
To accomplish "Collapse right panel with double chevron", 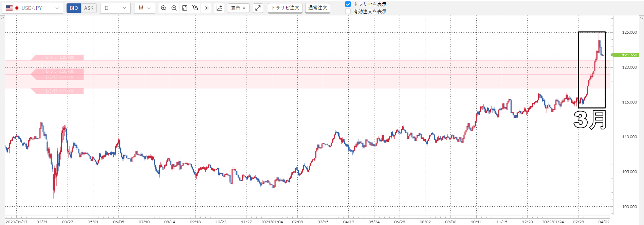I will 641,18.
